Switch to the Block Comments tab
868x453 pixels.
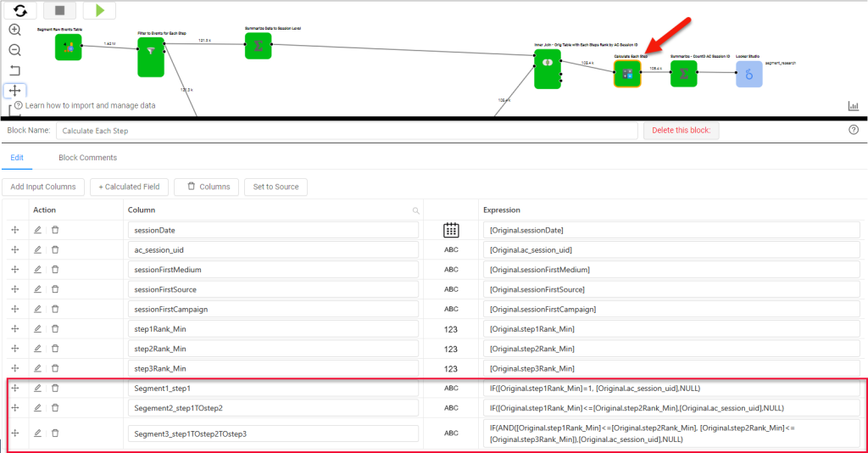coord(87,158)
